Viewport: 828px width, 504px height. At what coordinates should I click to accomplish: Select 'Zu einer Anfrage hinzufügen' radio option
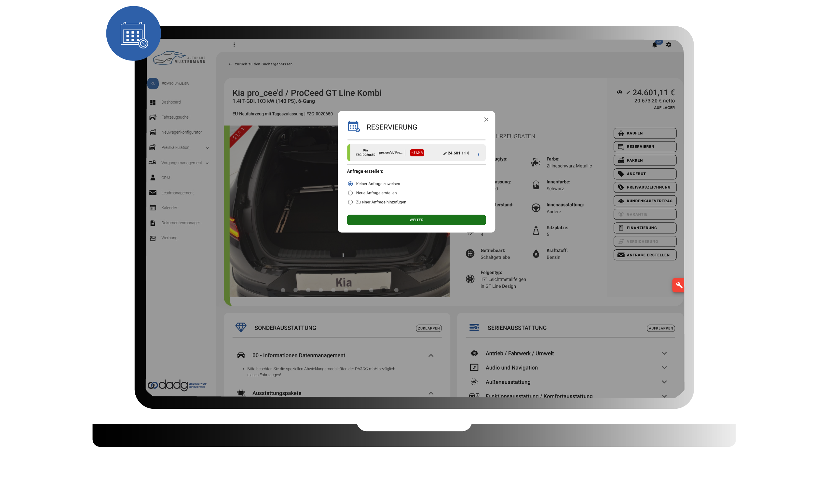[350, 202]
